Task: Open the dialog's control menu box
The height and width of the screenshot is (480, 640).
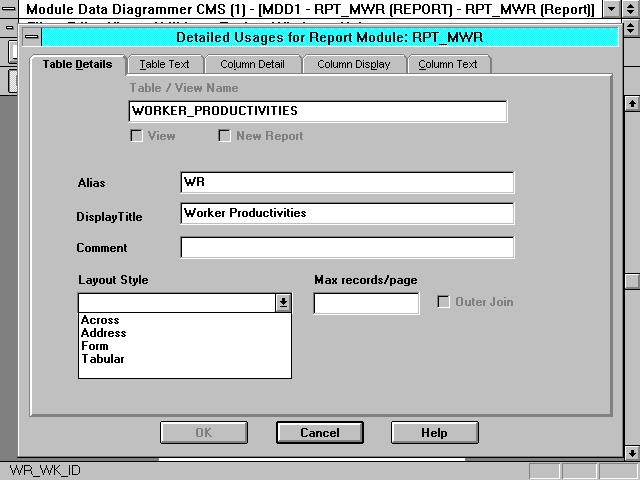Action: (x=32, y=37)
